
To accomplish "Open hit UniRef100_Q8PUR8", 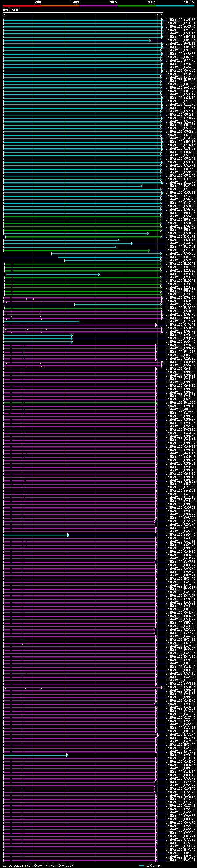I will click(x=180, y=325).
